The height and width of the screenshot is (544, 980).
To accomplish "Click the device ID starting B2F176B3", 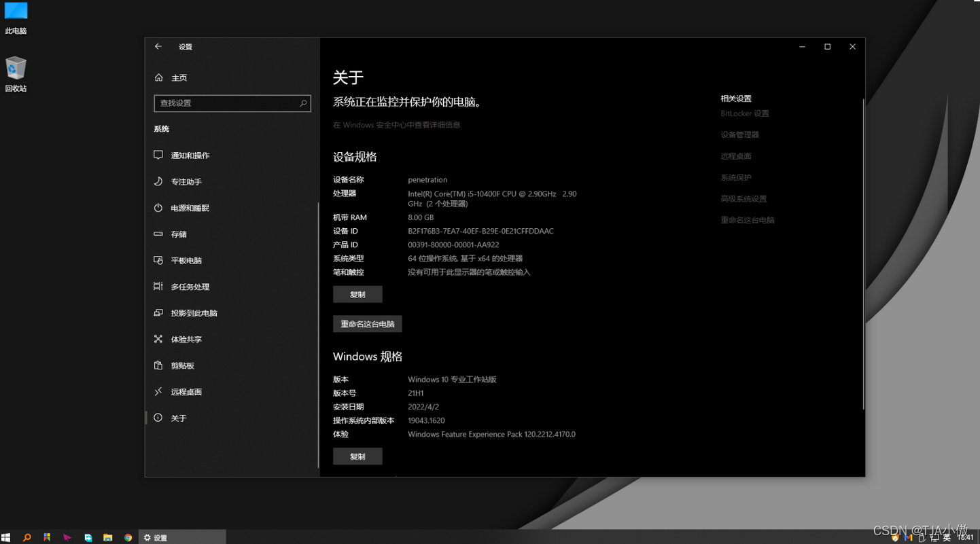I will [480, 231].
